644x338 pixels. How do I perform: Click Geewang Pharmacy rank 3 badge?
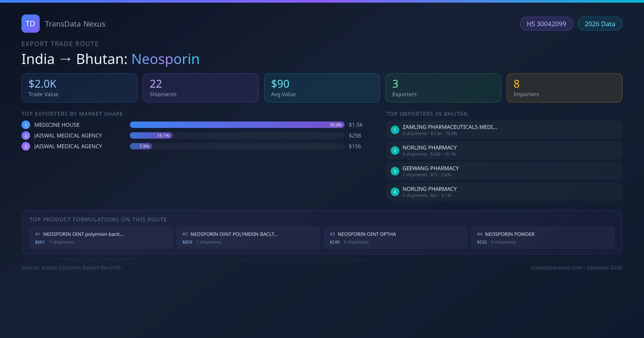point(395,171)
